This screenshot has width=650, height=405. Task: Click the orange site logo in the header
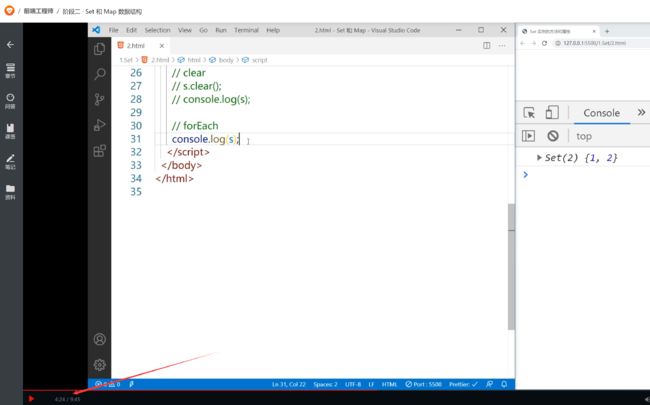click(9, 11)
